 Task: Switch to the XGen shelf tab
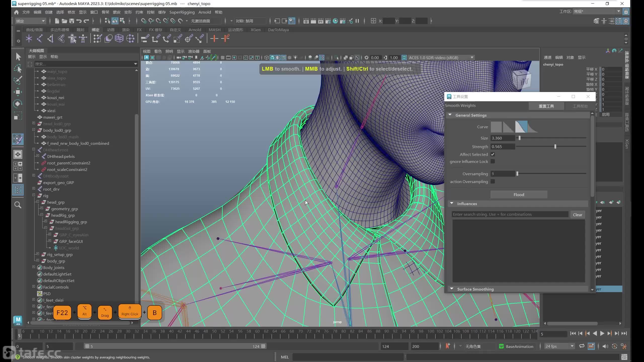tap(256, 30)
